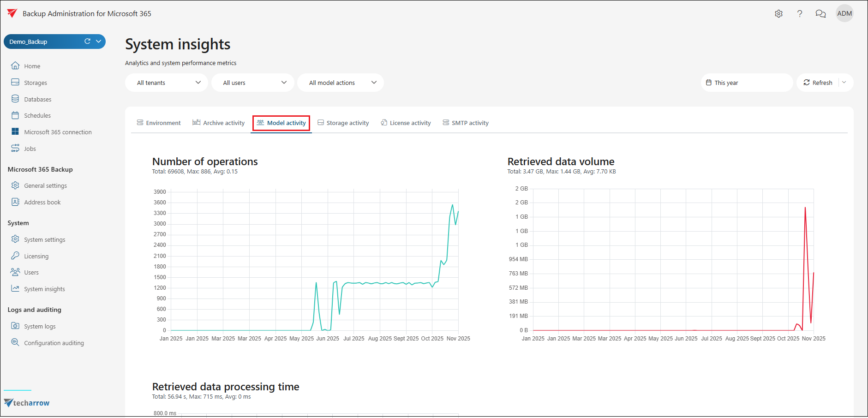This screenshot has width=868, height=418.
Task: Open the License activity tab
Action: pos(406,123)
